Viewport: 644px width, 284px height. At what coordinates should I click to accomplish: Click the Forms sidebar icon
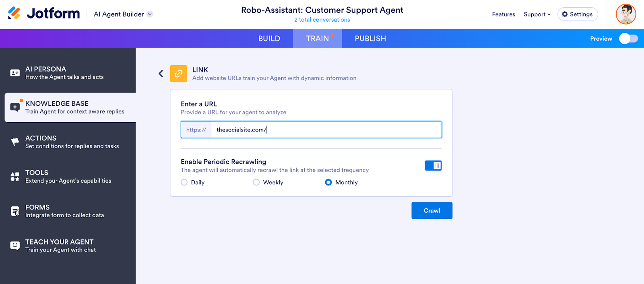(x=15, y=211)
